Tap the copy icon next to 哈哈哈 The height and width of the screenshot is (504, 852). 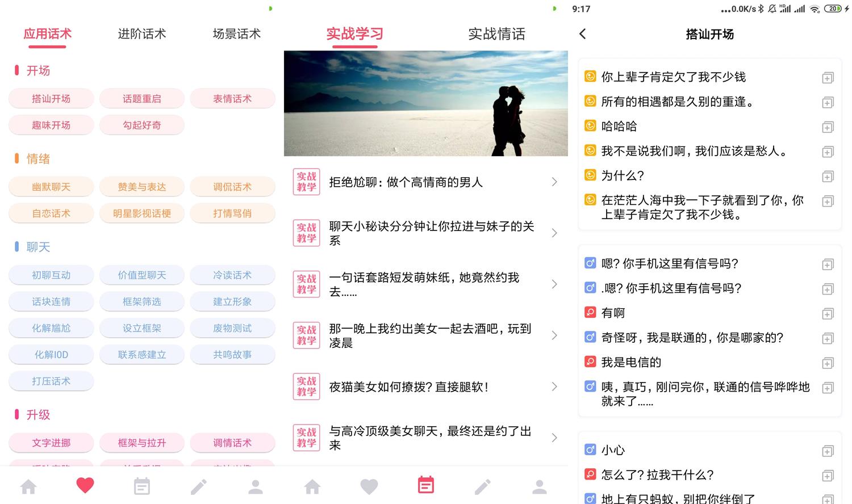click(828, 127)
